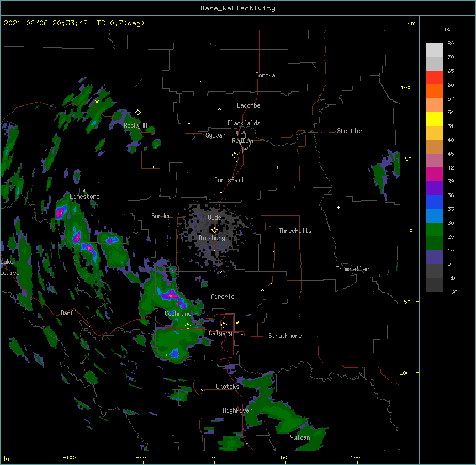
Task: Click the Ponoka city label
Action: click(x=265, y=75)
